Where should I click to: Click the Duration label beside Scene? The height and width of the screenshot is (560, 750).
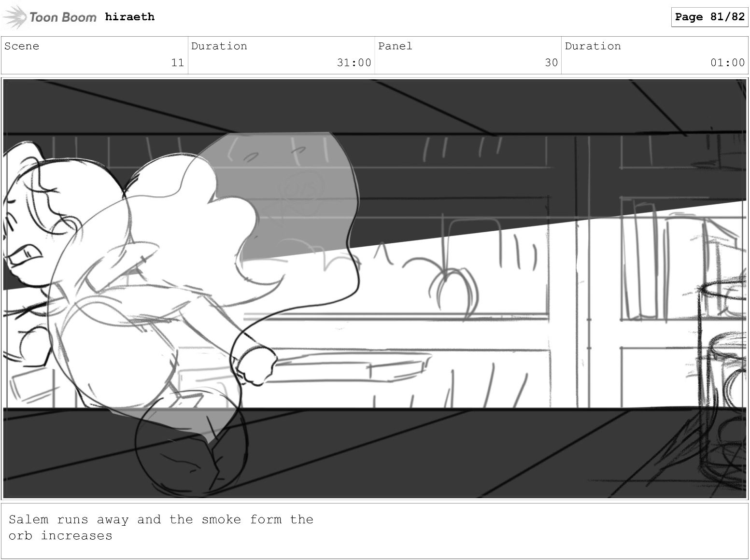click(219, 46)
